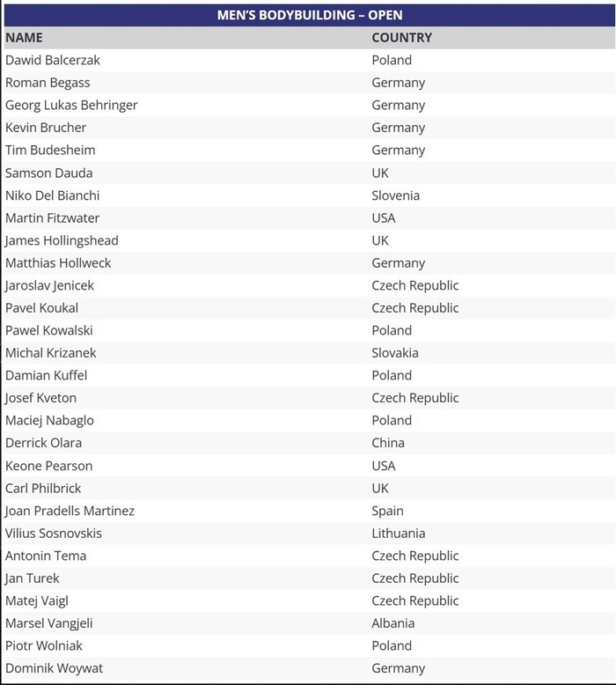
Task: Click Samson Dauda in the list
Action: coord(48,173)
